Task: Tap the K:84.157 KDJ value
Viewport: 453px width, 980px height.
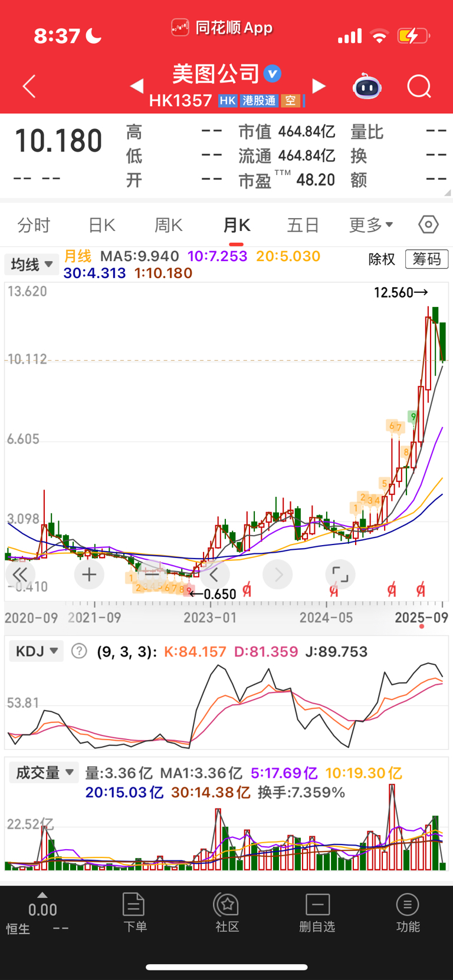Action: (x=195, y=652)
